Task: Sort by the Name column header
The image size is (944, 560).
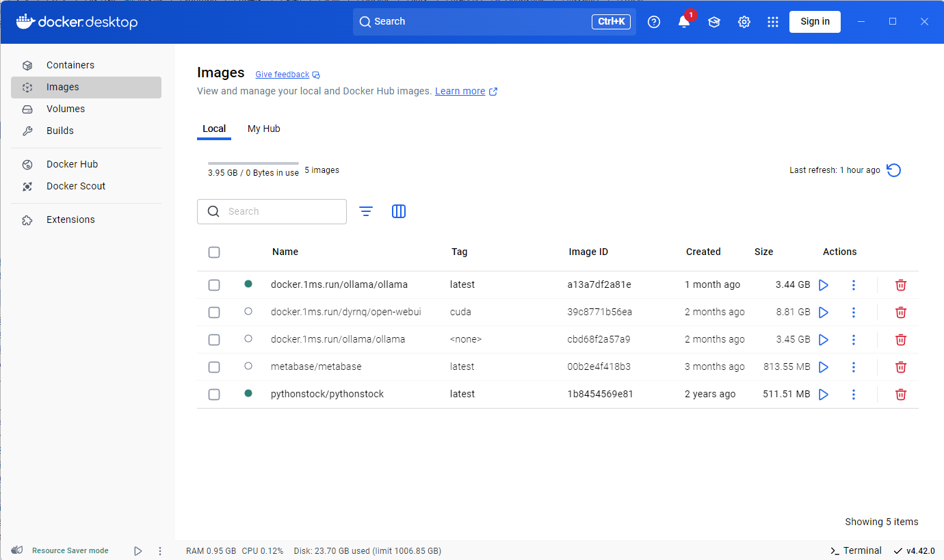Action: pyautogui.click(x=285, y=252)
